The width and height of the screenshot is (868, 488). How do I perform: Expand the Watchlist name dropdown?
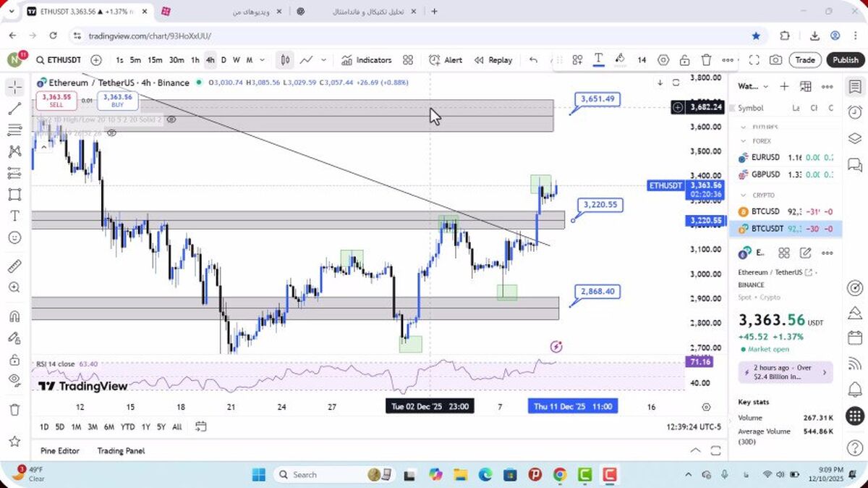(x=752, y=87)
